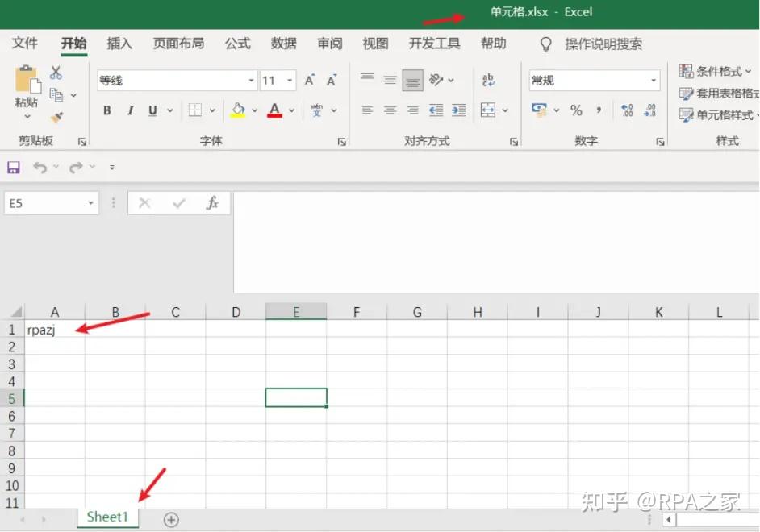760x532 pixels.
Task: Toggle bold formatting
Action: [106, 110]
